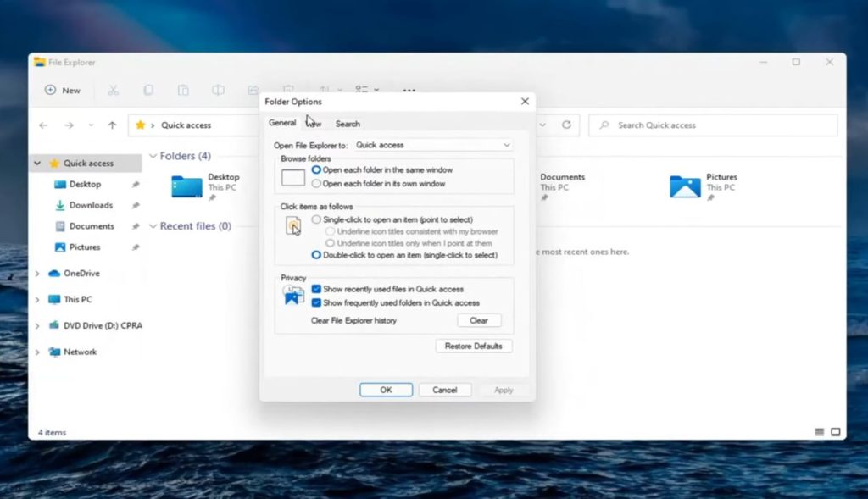Open the 'Open File Explorer to' dropdown

[x=432, y=145]
